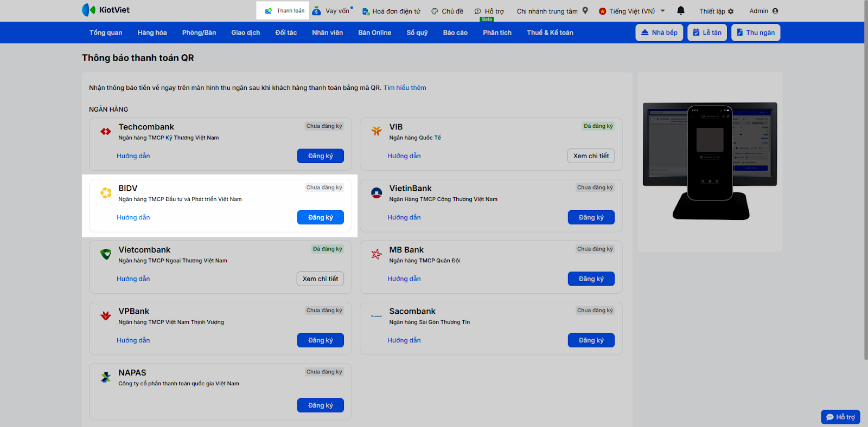868x427 pixels.
Task: Open the Báo cáo menu
Action: tap(455, 33)
